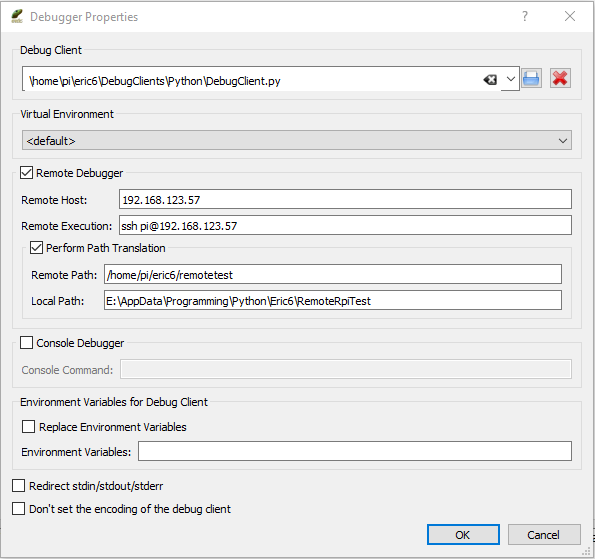This screenshot has width=595, height=559.
Task: Close the Debugger Properties dialog
Action: point(570,16)
